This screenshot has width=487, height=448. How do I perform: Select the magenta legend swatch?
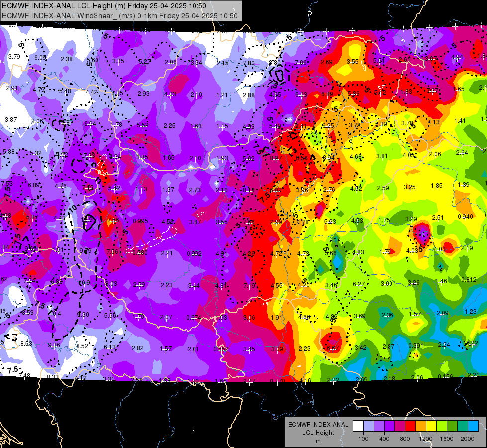[x=400, y=426]
